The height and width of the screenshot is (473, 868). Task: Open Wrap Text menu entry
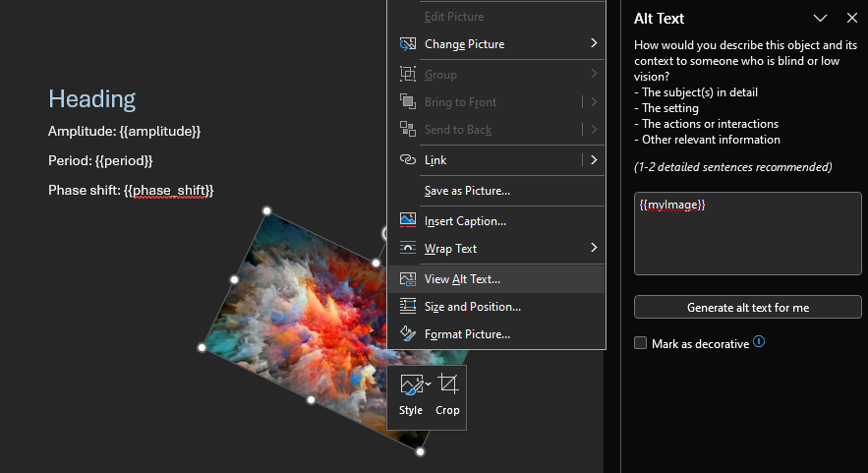(x=496, y=249)
